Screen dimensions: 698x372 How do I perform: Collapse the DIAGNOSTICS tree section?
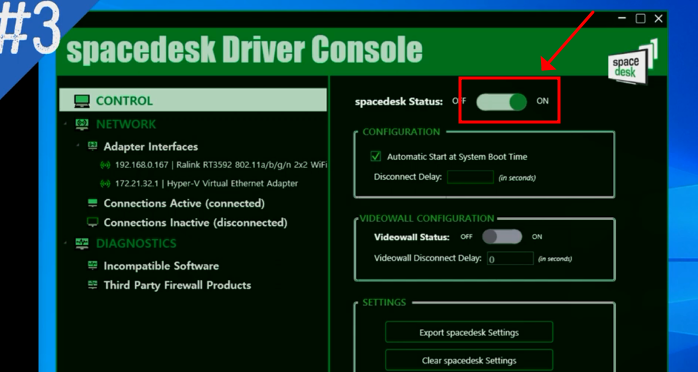(65, 243)
